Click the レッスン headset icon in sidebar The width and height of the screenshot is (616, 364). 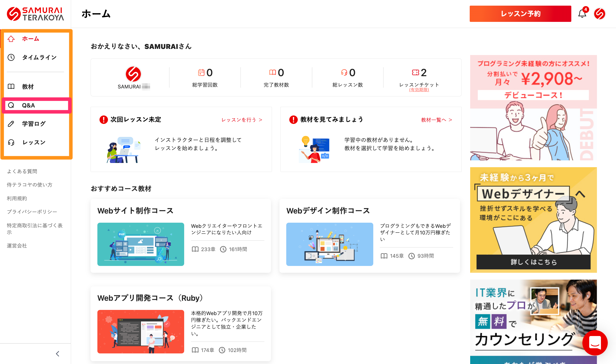click(11, 142)
